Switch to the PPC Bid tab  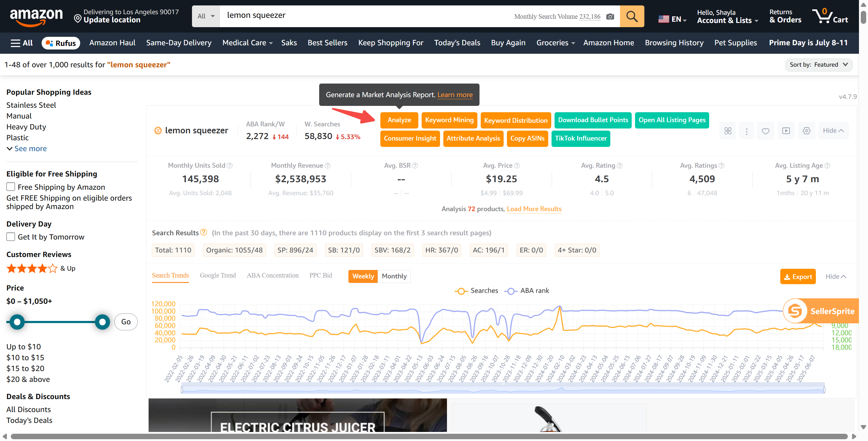click(320, 275)
